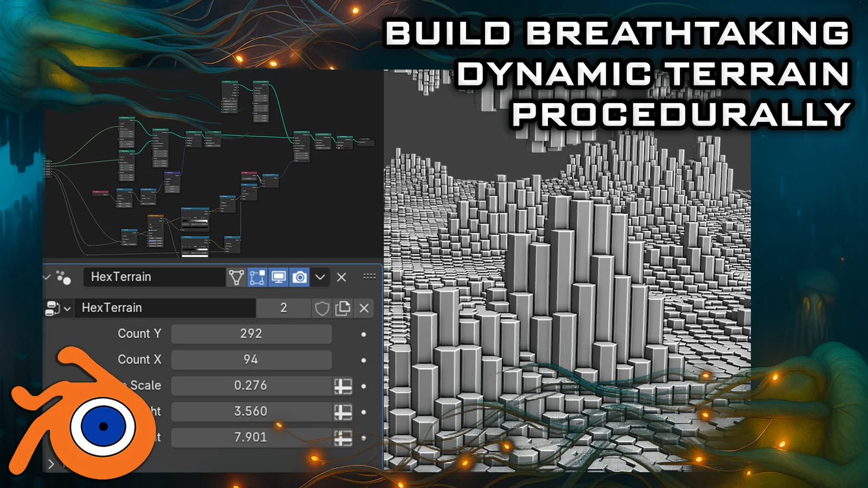Open the node group selector dropdown
Screen dimensions: 868x488
click(x=67, y=308)
